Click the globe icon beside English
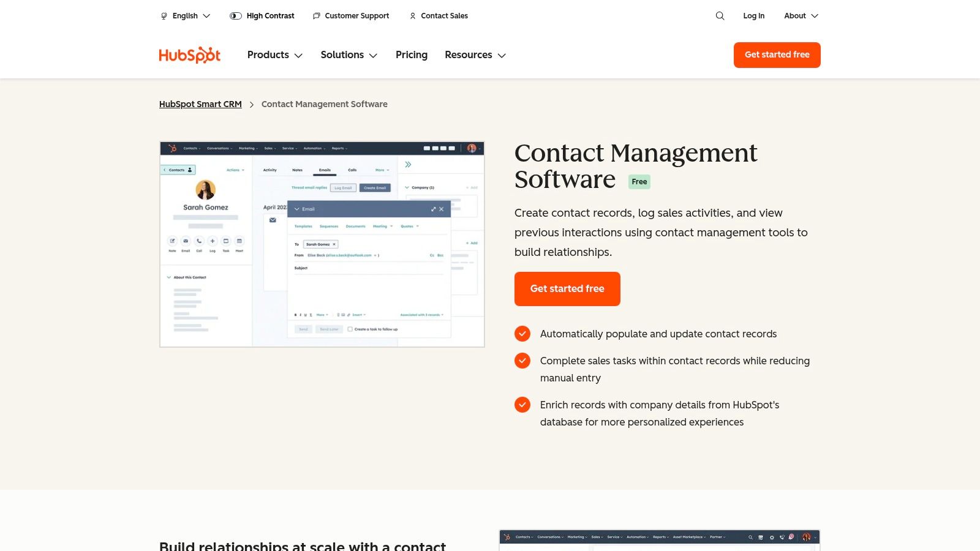Viewport: 980px width, 551px height. pyautogui.click(x=164, y=16)
